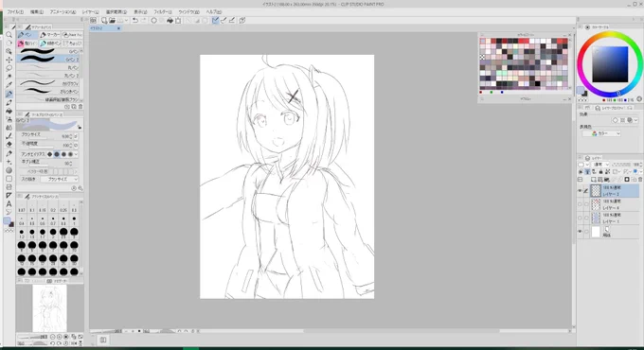Viewport: 644px width, 350px height.
Task: Expand the anti-aliasing options arrow
Action: [x=76, y=154]
